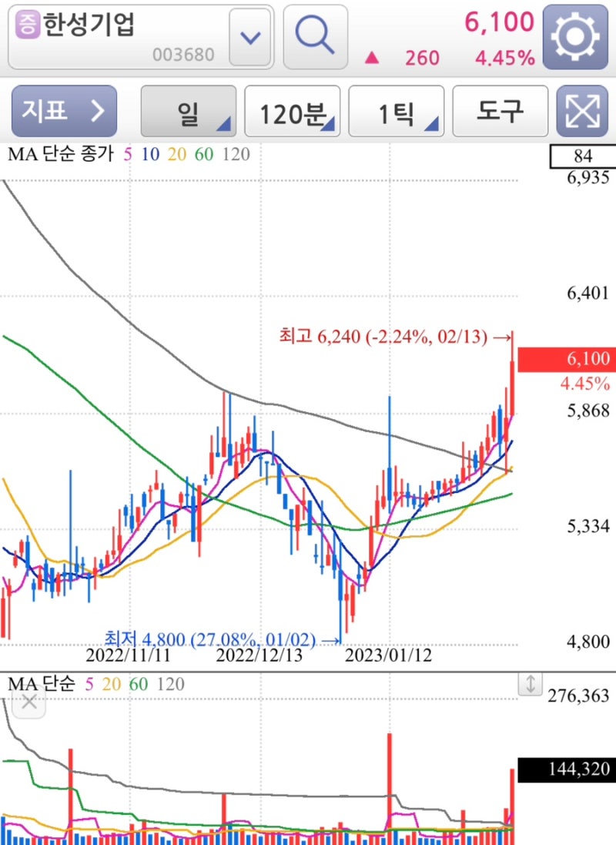Tap the MA 단순 종가 label
Viewport: 616px width, 845px height.
pyautogui.click(x=61, y=155)
